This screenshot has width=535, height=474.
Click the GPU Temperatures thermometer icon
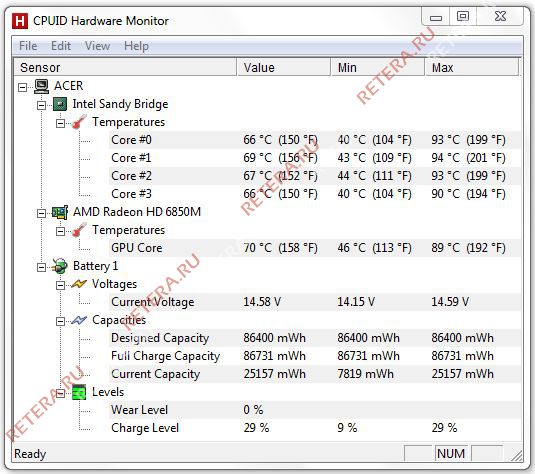click(79, 230)
